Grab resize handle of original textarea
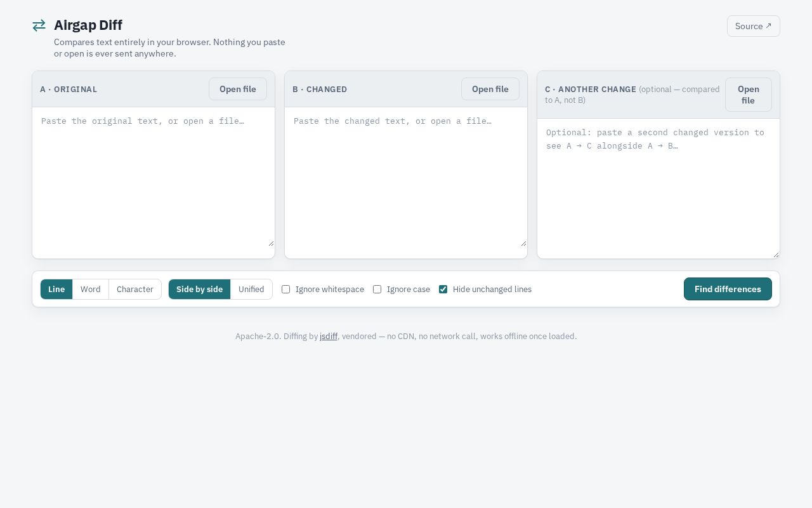 (271, 243)
